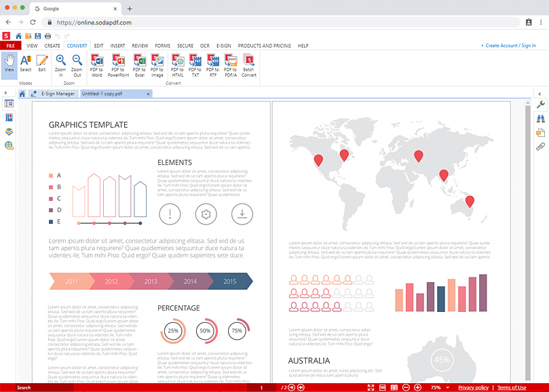This screenshot has width=549, height=392.
Task: Open the globe links sidebar panel
Action: (9, 145)
